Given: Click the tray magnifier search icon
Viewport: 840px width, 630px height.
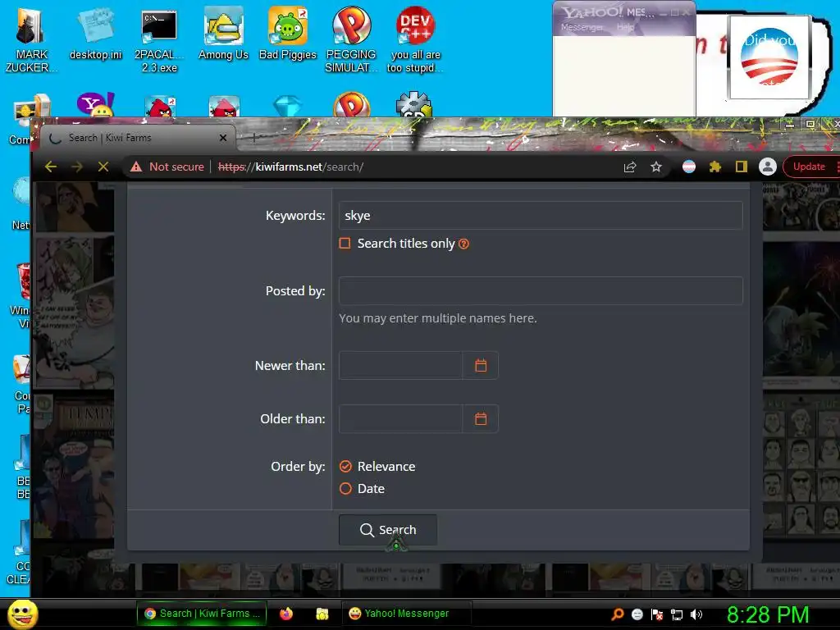Looking at the screenshot, I should point(618,614).
